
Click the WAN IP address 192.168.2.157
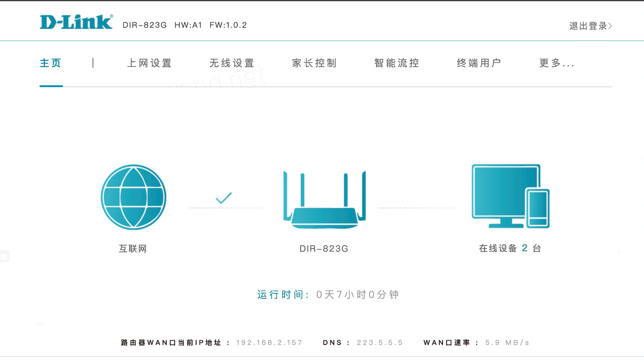269,343
